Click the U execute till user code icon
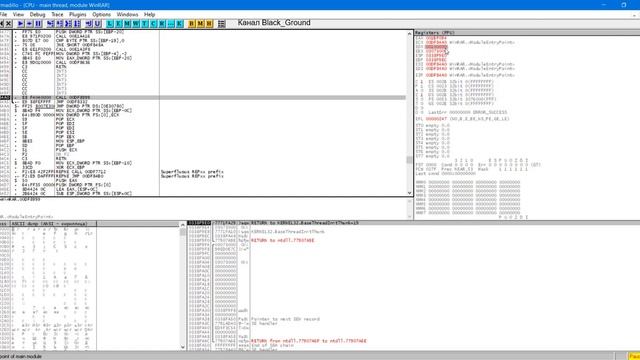Screen dimensions: 640x360 point(98,24)
